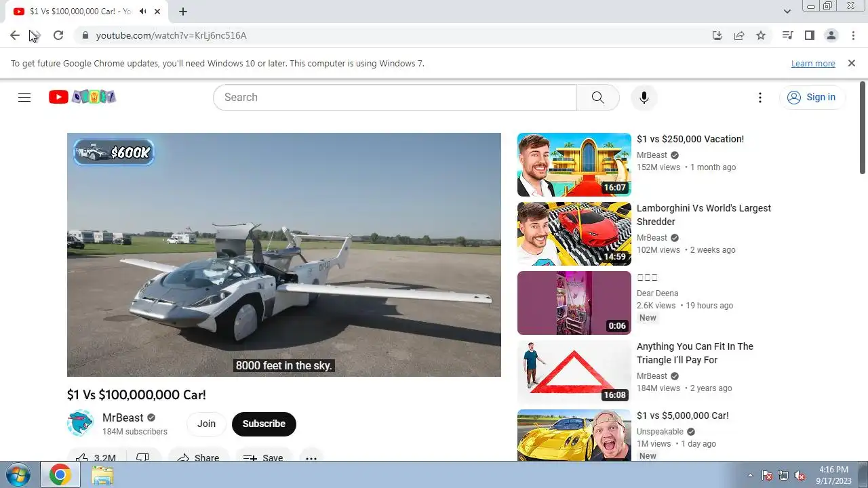Open $1 vs $5,000,000 Car! title

(683, 415)
